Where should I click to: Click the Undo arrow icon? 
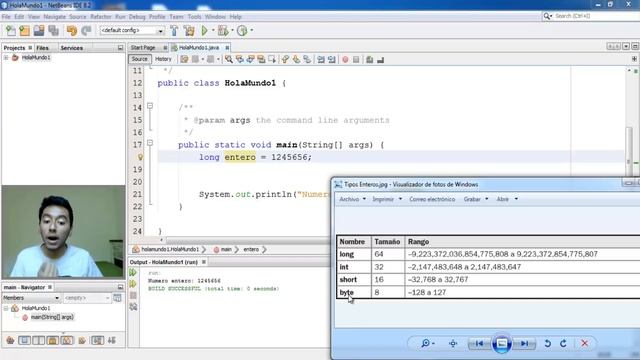(x=72, y=31)
